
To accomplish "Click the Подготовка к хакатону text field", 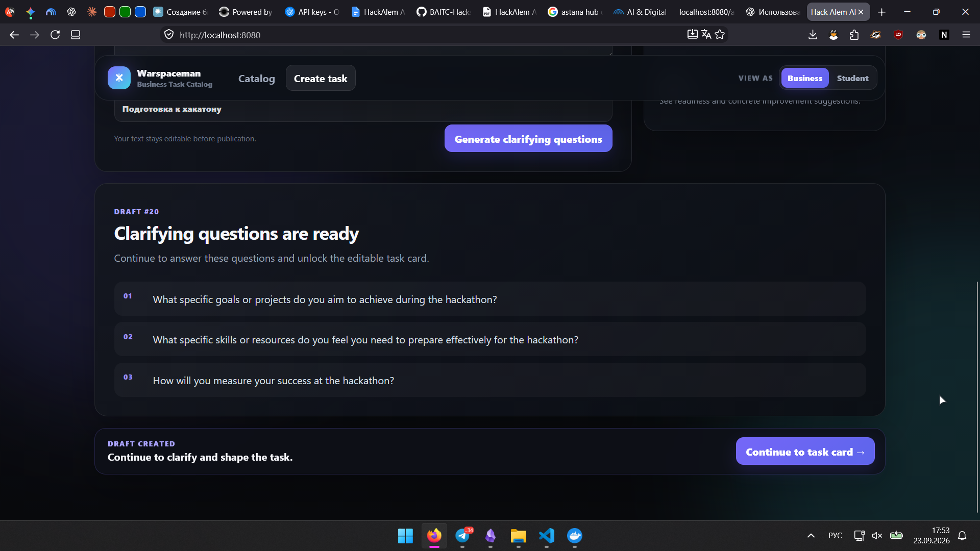I will coord(363,109).
